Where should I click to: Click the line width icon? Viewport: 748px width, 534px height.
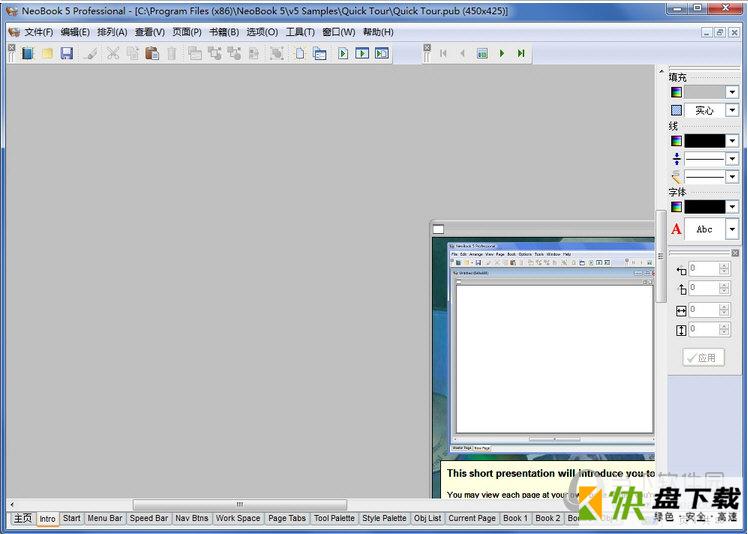676,159
